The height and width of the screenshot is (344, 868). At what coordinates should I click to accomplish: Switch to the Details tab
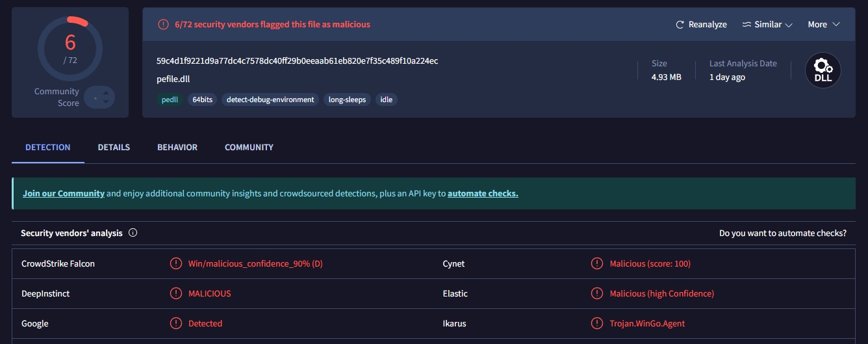(114, 148)
